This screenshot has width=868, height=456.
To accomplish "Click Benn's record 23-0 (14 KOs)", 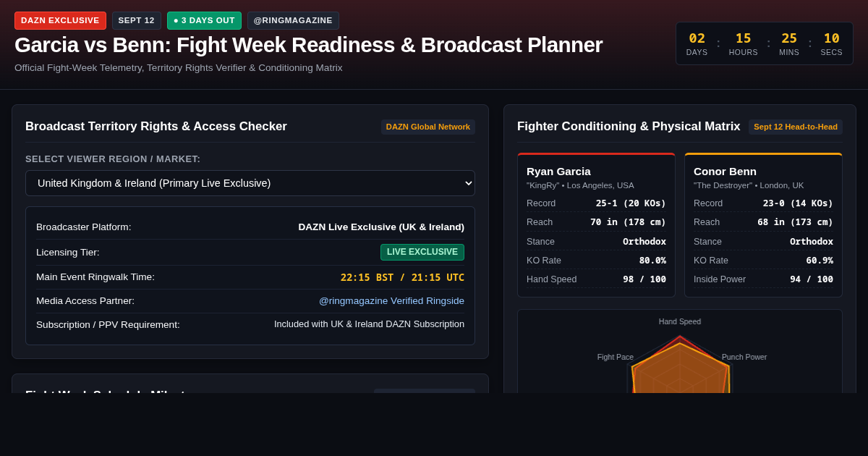I will pos(798,203).
